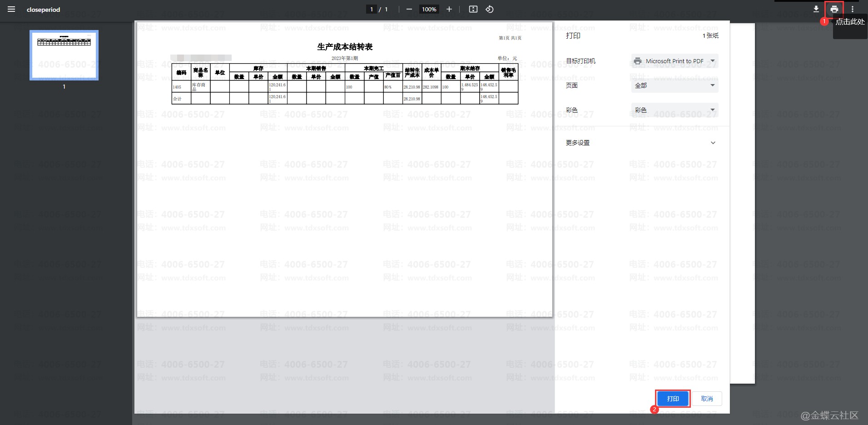Rotate the document counterclockwise
868x425 pixels.
[490, 10]
